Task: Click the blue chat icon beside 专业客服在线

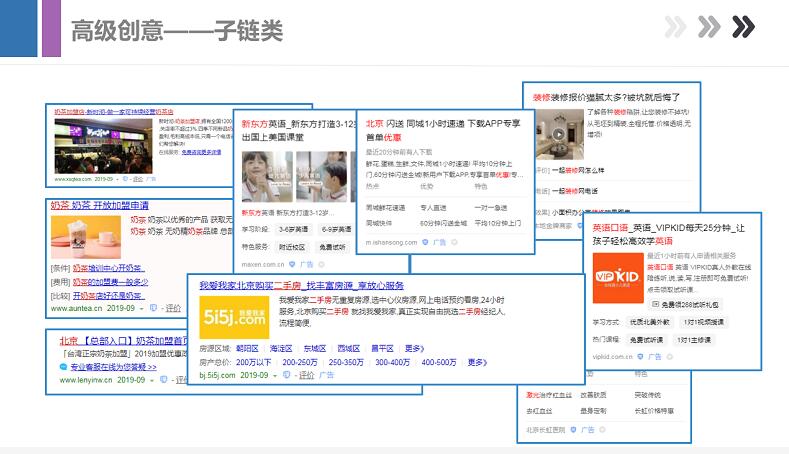Action: point(62,366)
